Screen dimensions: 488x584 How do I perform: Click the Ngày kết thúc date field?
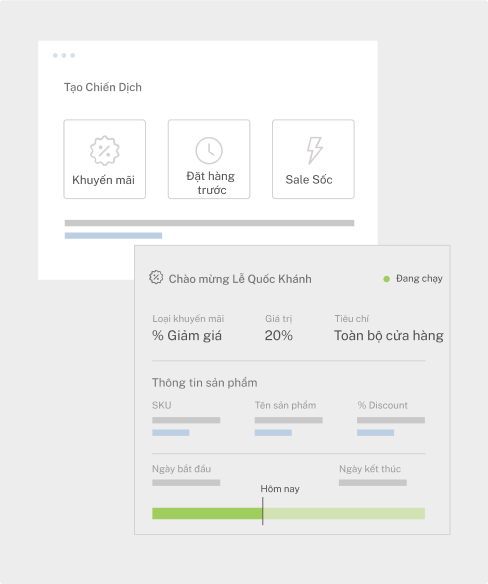(373, 483)
